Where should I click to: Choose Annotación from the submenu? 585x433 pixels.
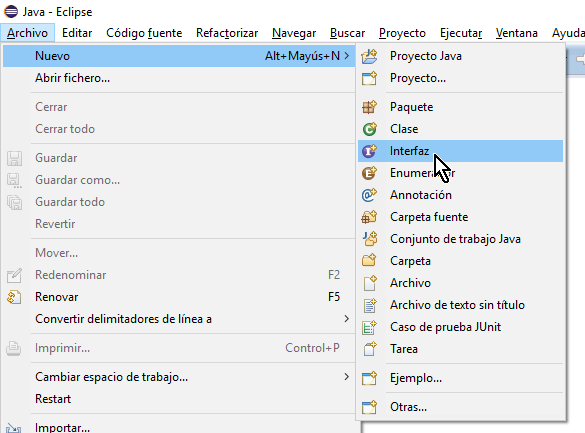click(460, 195)
